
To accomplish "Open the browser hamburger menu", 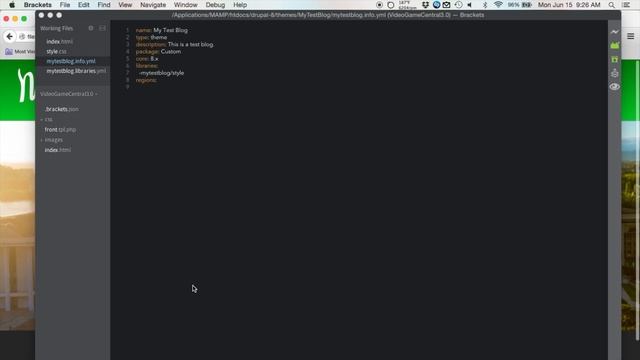I will click(631, 36).
